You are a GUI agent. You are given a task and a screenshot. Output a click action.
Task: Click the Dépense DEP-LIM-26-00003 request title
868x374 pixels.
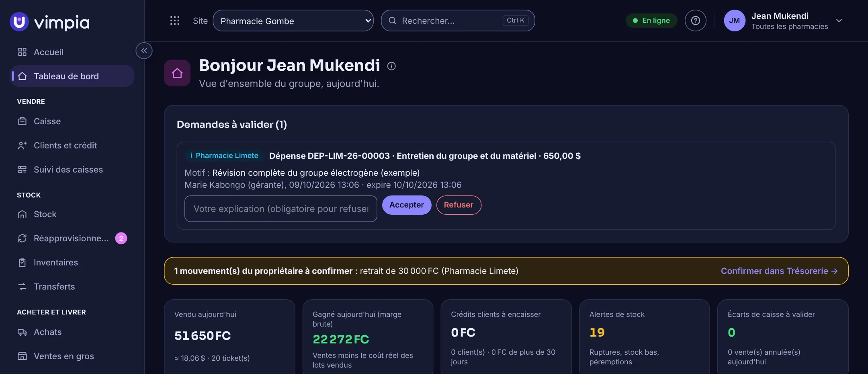click(425, 156)
